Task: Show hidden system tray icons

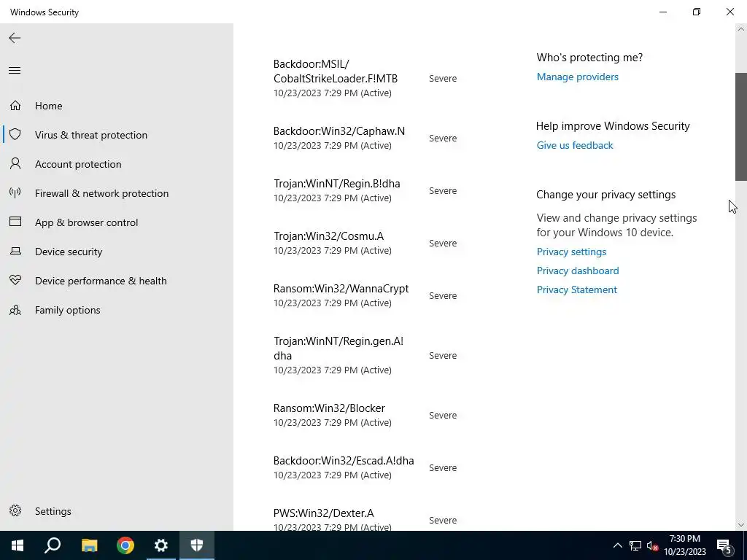Action: [x=617, y=545]
